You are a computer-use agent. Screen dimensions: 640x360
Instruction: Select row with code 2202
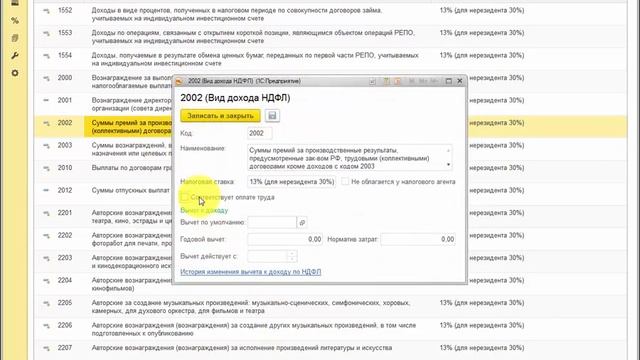click(104, 239)
